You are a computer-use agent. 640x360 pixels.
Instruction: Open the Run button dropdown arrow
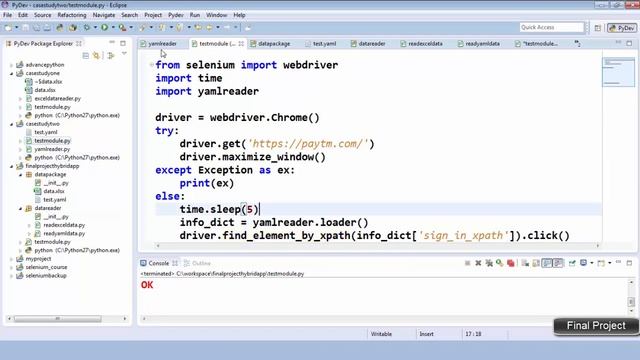113,27
